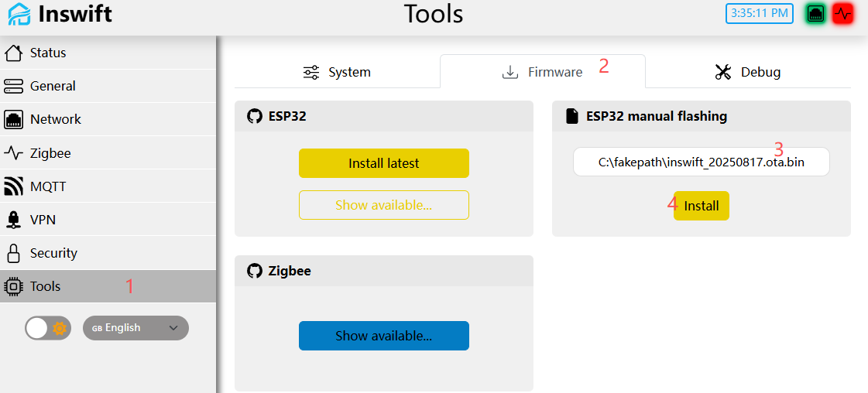Click the ESP32 Install latest button
Screen dimensions: 868x393
pos(383,163)
